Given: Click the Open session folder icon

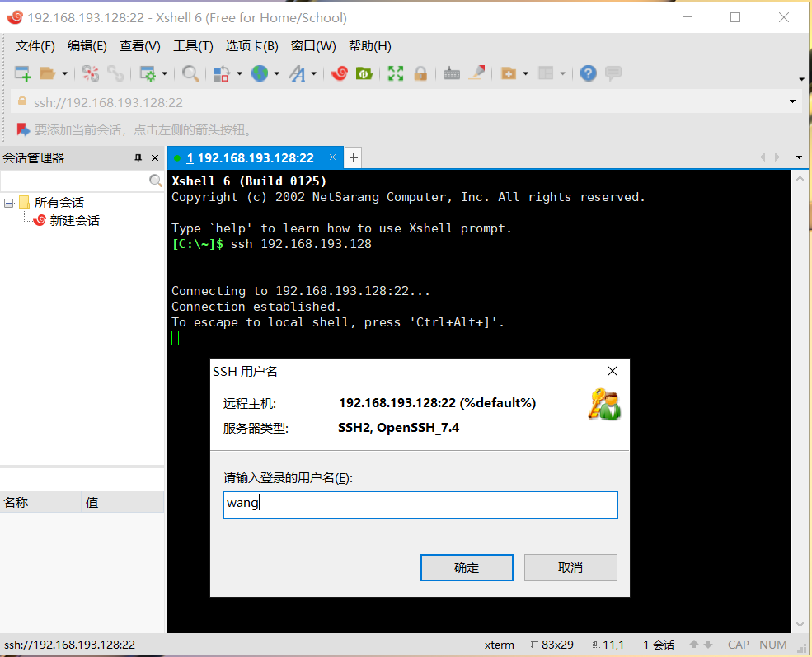Looking at the screenshot, I should tap(47, 73).
